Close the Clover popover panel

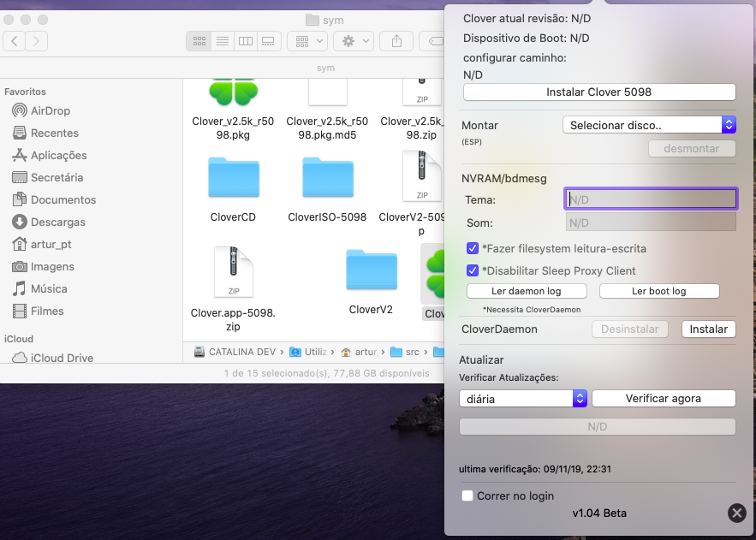[736, 513]
